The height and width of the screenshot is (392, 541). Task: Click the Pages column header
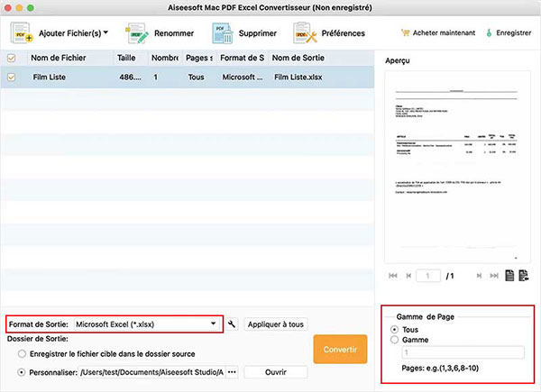point(199,58)
